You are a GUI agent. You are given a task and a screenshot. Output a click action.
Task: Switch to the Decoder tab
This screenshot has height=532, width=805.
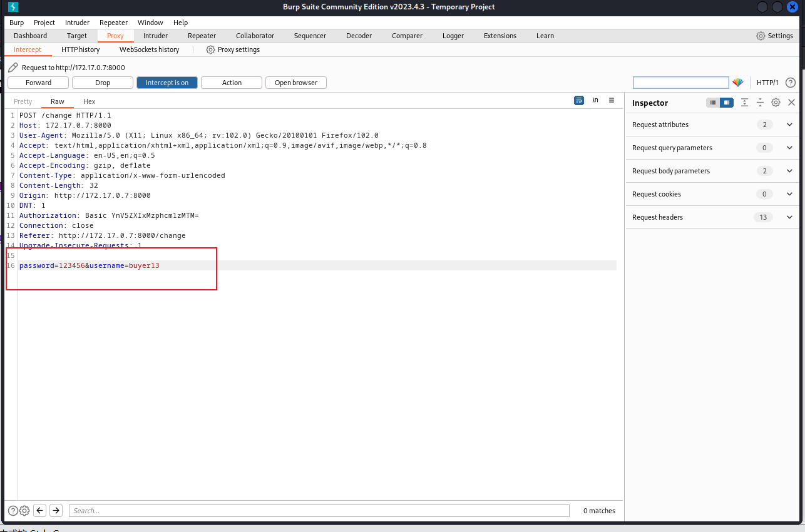pyautogui.click(x=359, y=36)
